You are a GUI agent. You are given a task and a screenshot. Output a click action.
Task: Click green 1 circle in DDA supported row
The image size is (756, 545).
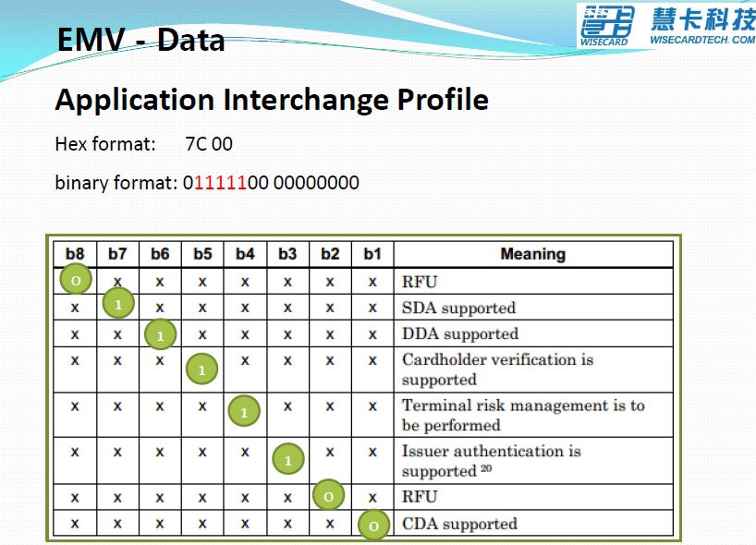(161, 334)
